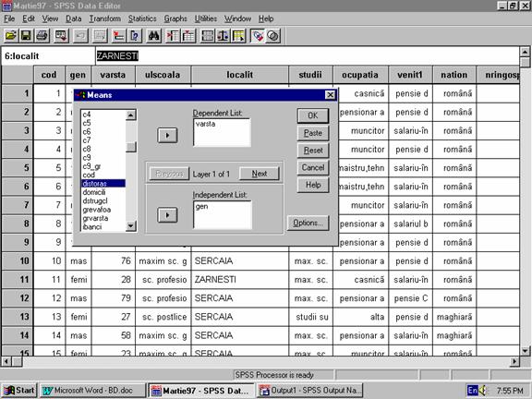Image resolution: width=532 pixels, height=399 pixels.
Task: Click Help in the Means dialog
Action: 313,185
